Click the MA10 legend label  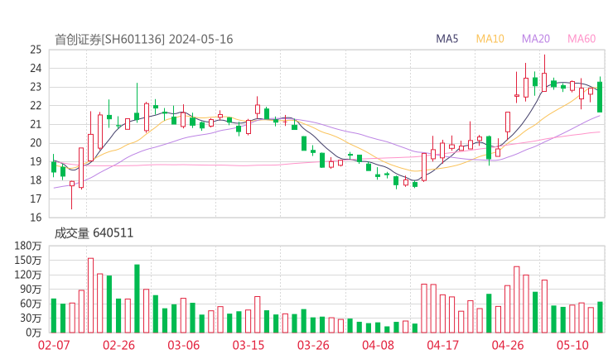[490, 39]
